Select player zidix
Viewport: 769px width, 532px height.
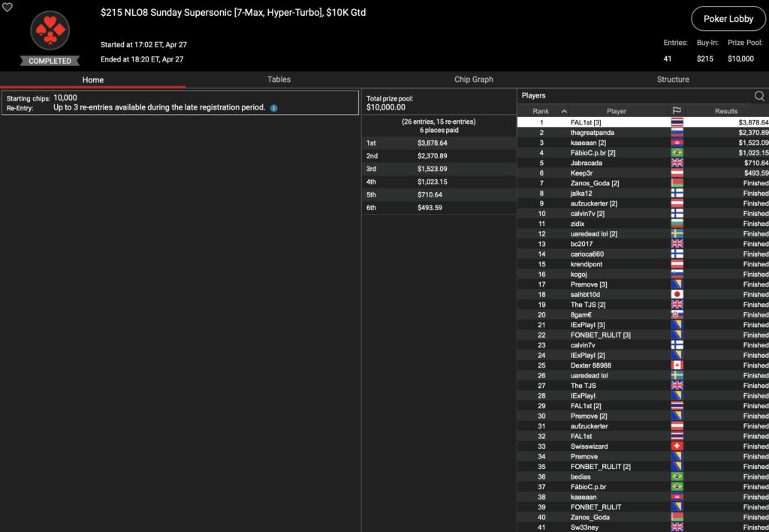[578, 224]
